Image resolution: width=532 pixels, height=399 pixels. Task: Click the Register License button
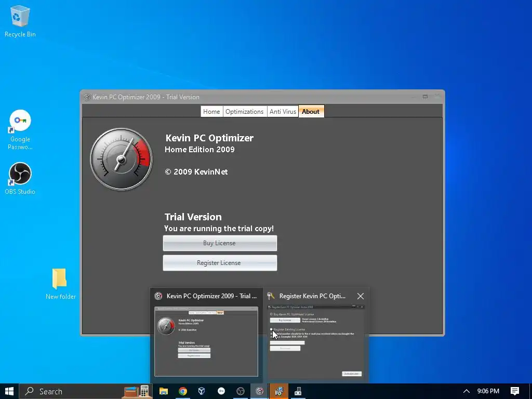tap(220, 262)
